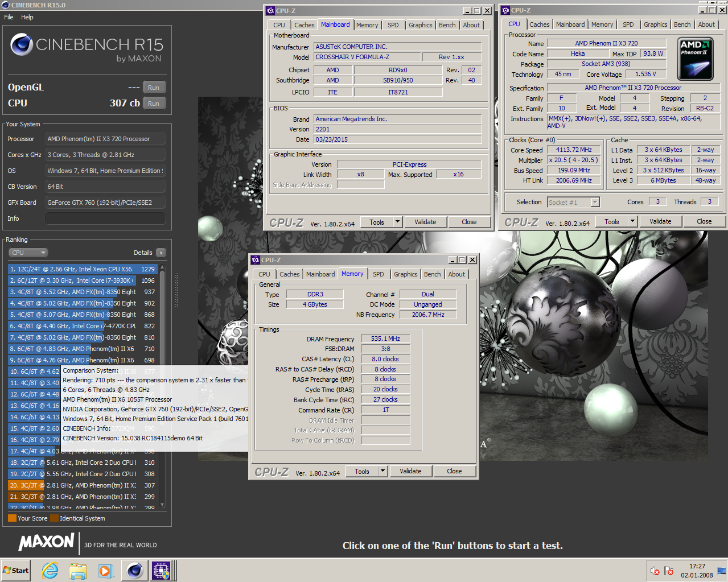
Task: Click the DRAM Frequency 535.1 MHz value
Action: tap(385, 339)
